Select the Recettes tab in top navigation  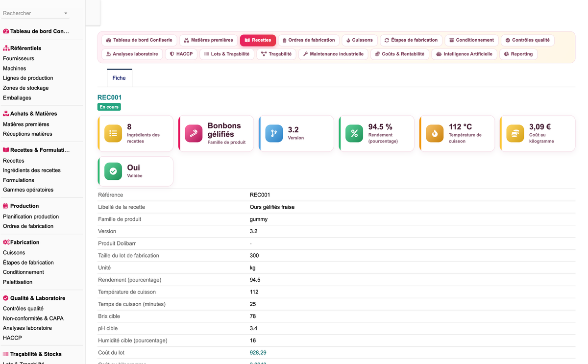click(x=258, y=40)
